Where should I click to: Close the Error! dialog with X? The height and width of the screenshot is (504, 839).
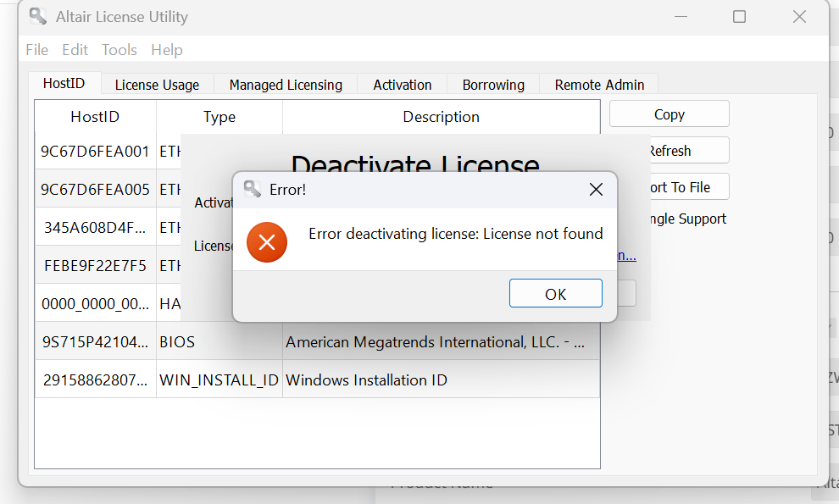[596, 190]
